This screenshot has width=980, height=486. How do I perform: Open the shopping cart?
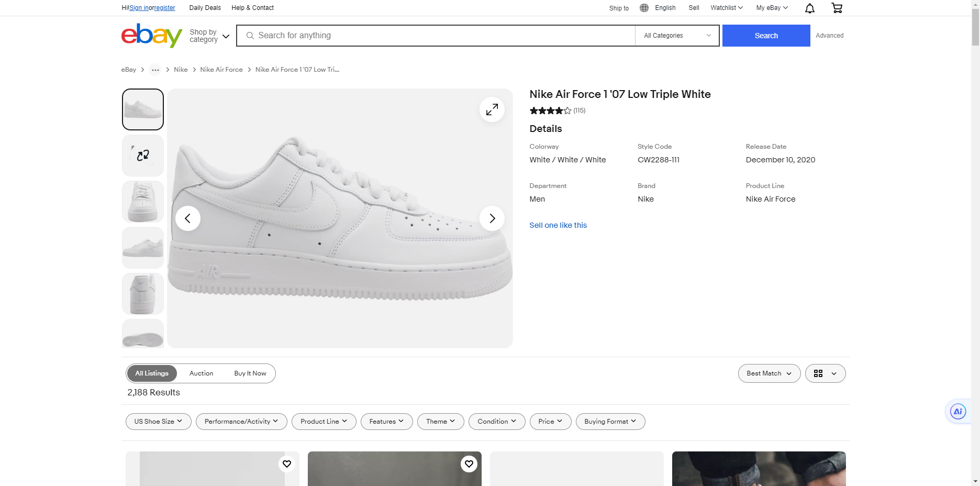pos(837,8)
